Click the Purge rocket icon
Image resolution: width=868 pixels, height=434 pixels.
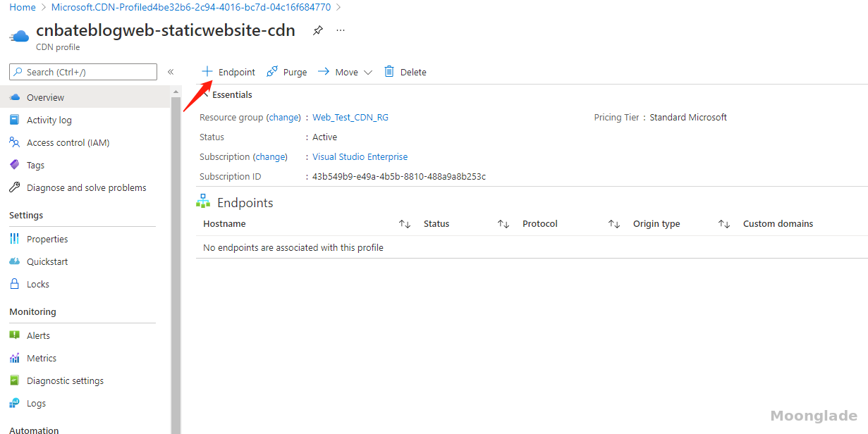pyautogui.click(x=272, y=72)
